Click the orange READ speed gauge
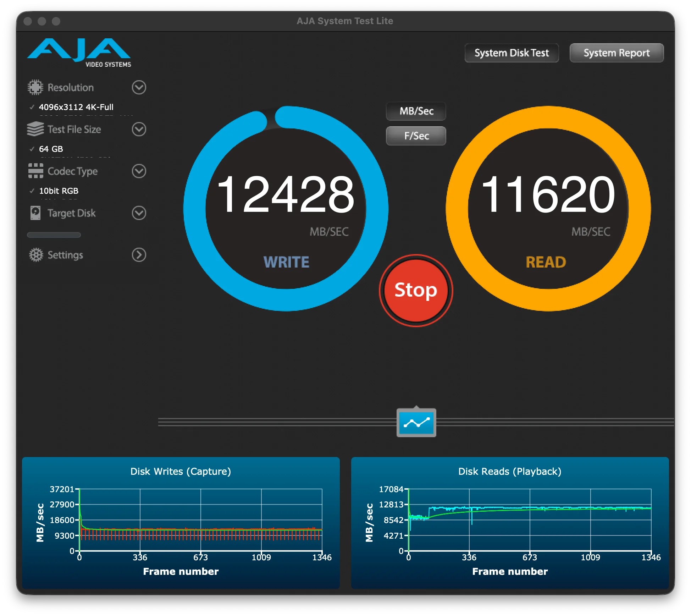Image resolution: width=691 pixels, height=616 pixels. [x=548, y=209]
